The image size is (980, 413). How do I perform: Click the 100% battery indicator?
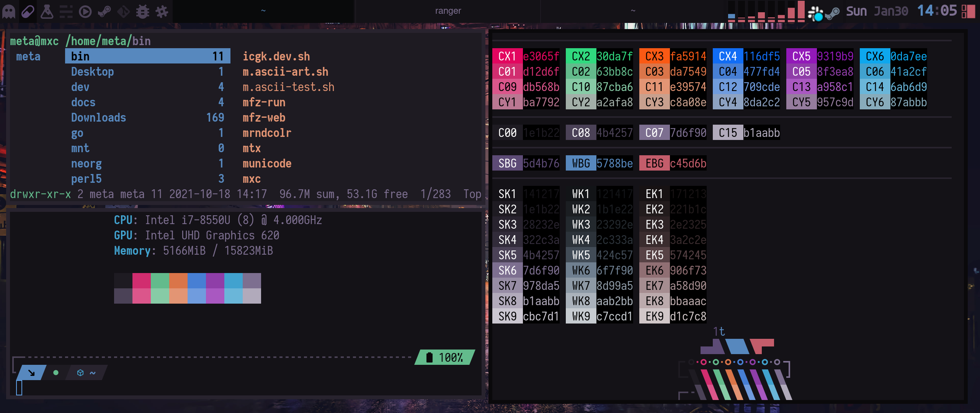(445, 357)
